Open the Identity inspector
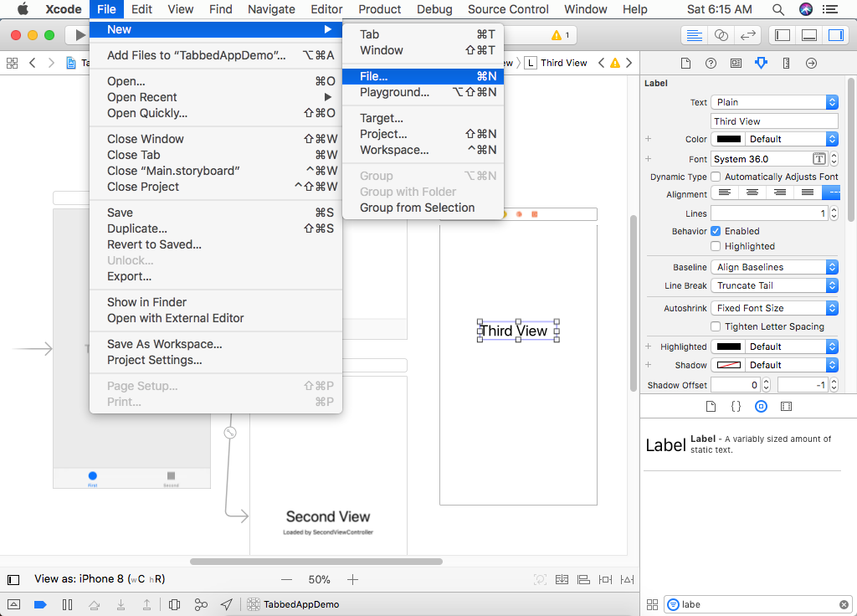The height and width of the screenshot is (616, 857). pyautogui.click(x=736, y=64)
